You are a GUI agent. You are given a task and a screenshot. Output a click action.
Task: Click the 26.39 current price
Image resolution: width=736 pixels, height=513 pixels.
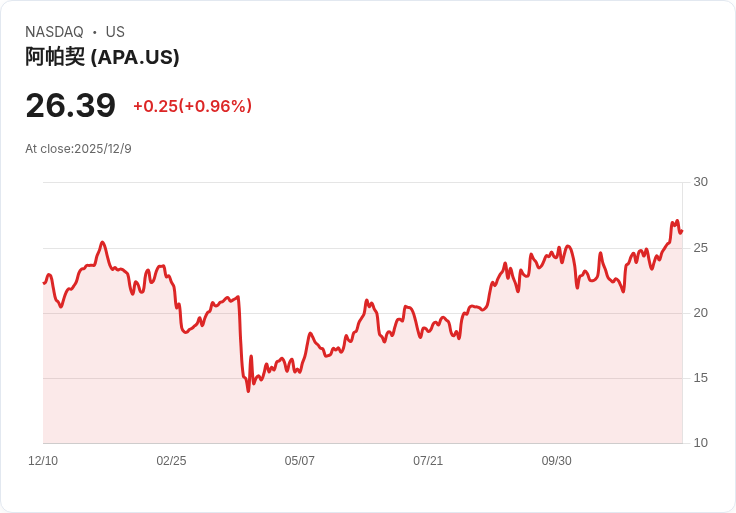pyautogui.click(x=70, y=105)
